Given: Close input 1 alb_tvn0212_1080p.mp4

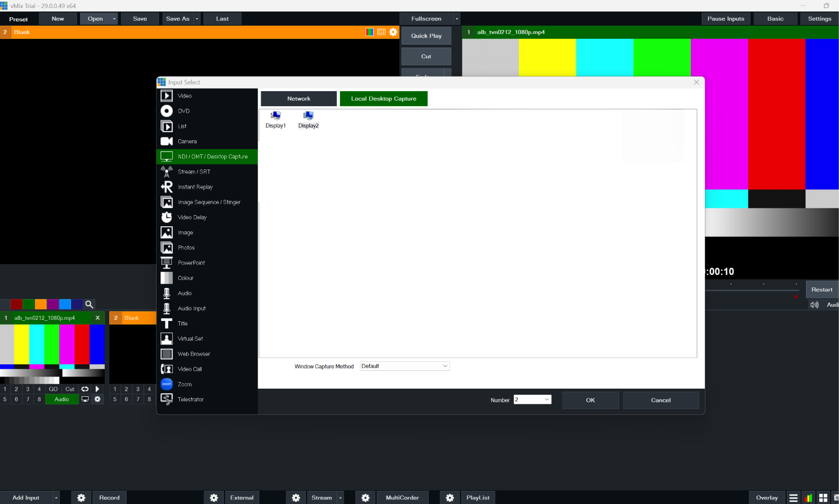Looking at the screenshot, I should [x=98, y=318].
